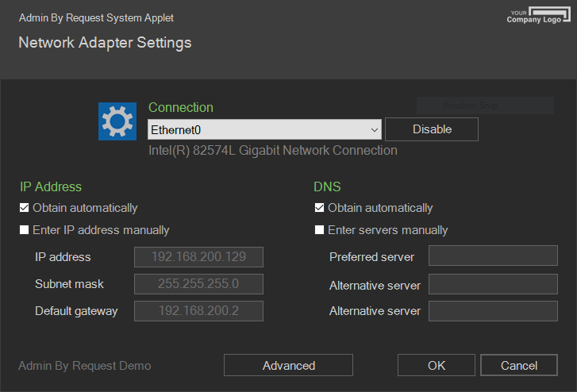This screenshot has width=577, height=392.
Task: Click the Subnet mask field 255.255.255.0
Action: (198, 284)
